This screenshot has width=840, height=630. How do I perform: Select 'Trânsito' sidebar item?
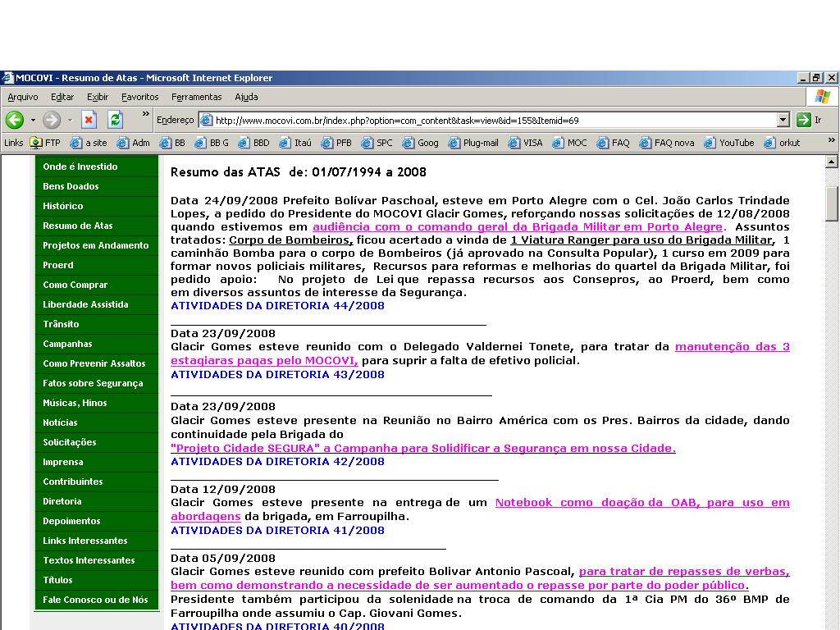pyautogui.click(x=97, y=324)
